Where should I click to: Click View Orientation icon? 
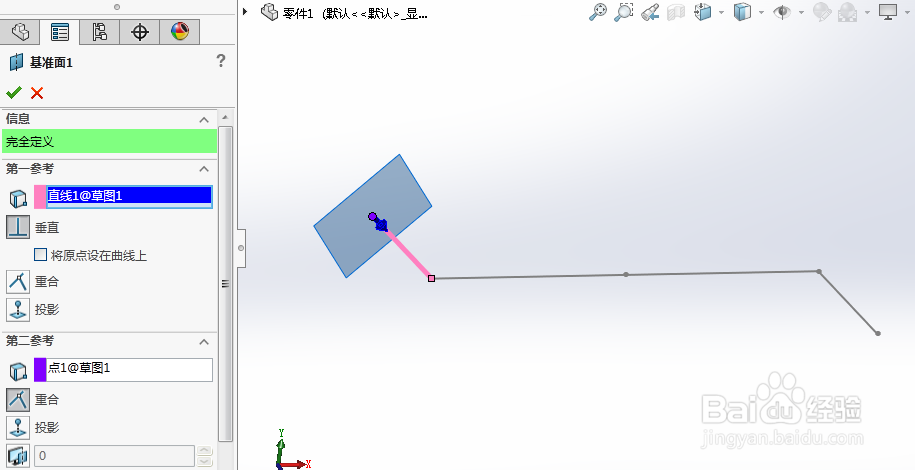(x=703, y=12)
